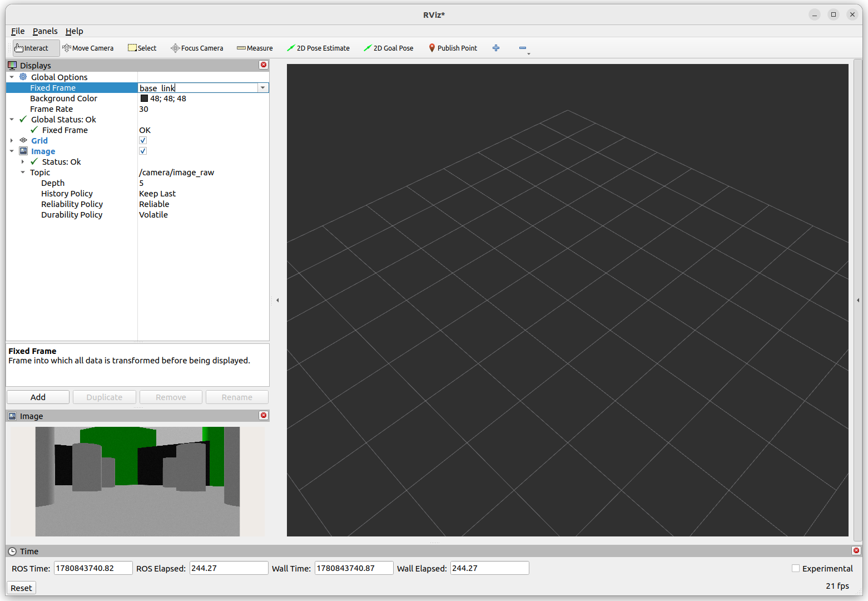
Task: Select the Frame Rate row
Action: click(137, 109)
